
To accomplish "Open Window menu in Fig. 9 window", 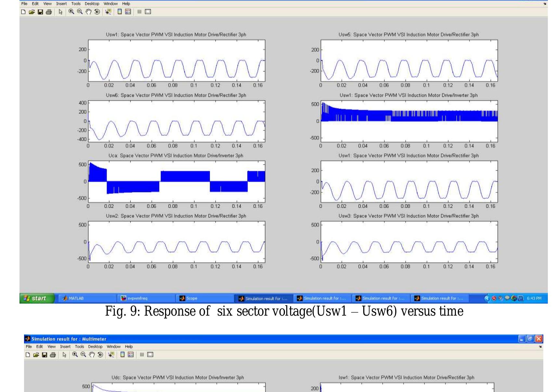I will (111, 4).
